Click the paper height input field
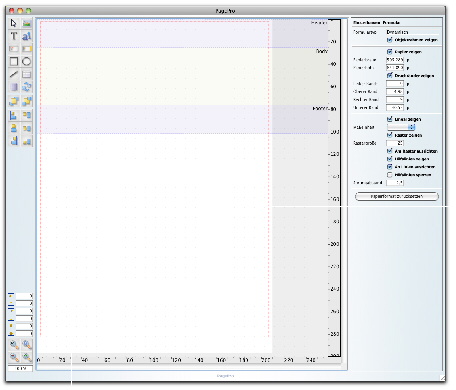The height and width of the screenshot is (390, 456). [x=395, y=68]
